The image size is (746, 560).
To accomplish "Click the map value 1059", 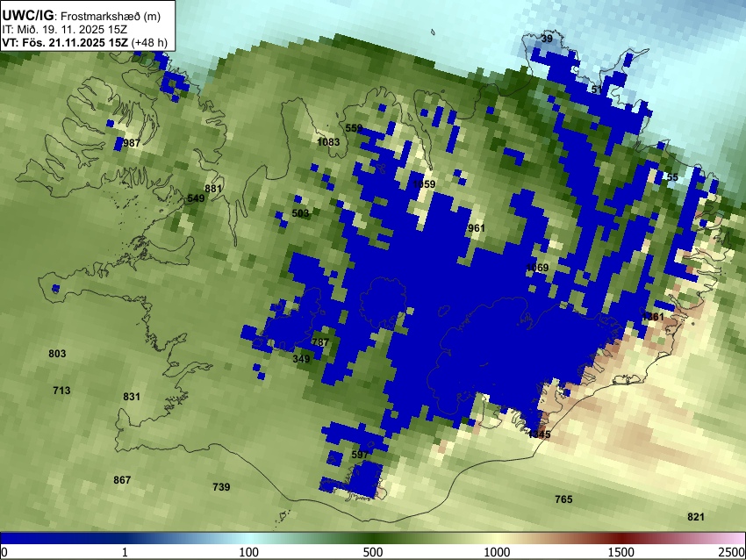I will coord(424,184).
